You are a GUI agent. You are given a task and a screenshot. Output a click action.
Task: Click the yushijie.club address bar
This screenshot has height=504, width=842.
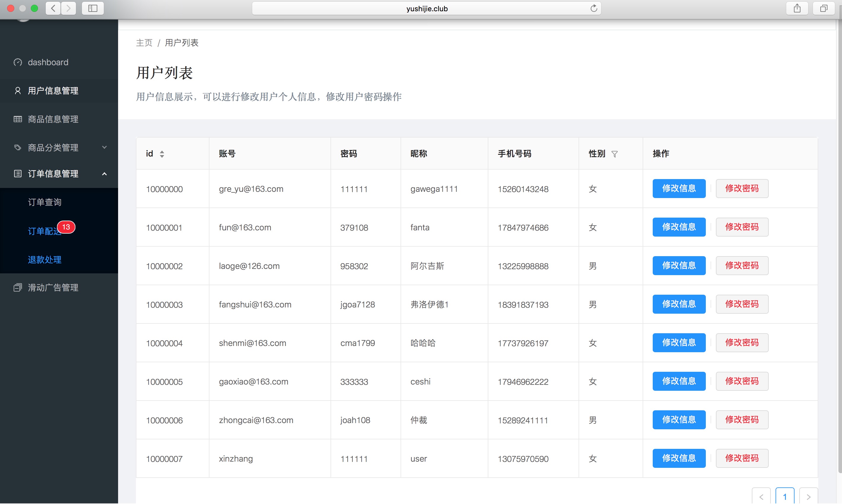426,9
